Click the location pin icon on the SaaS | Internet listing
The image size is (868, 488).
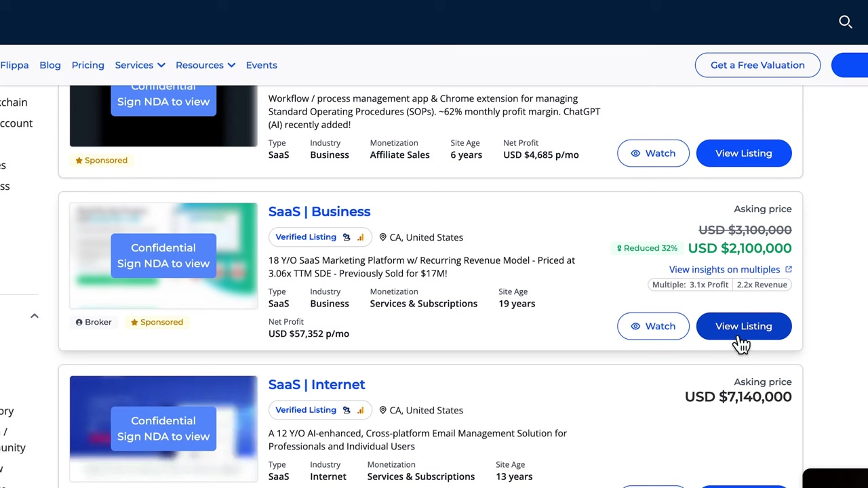point(382,410)
